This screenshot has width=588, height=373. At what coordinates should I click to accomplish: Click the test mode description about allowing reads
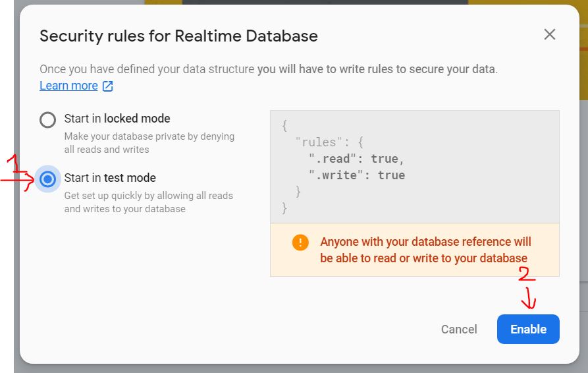[x=148, y=202]
